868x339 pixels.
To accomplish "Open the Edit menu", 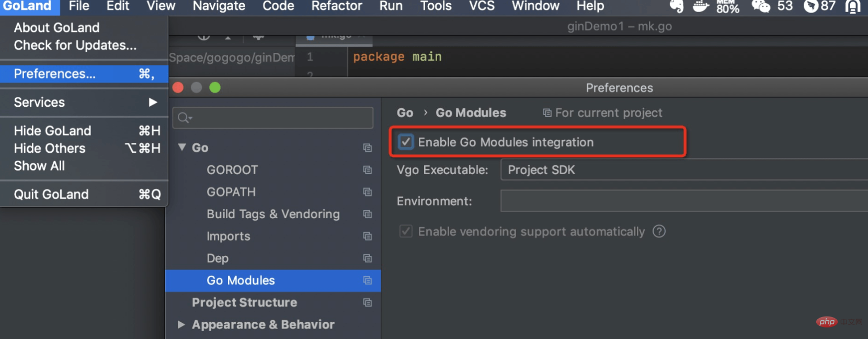I will tap(118, 6).
